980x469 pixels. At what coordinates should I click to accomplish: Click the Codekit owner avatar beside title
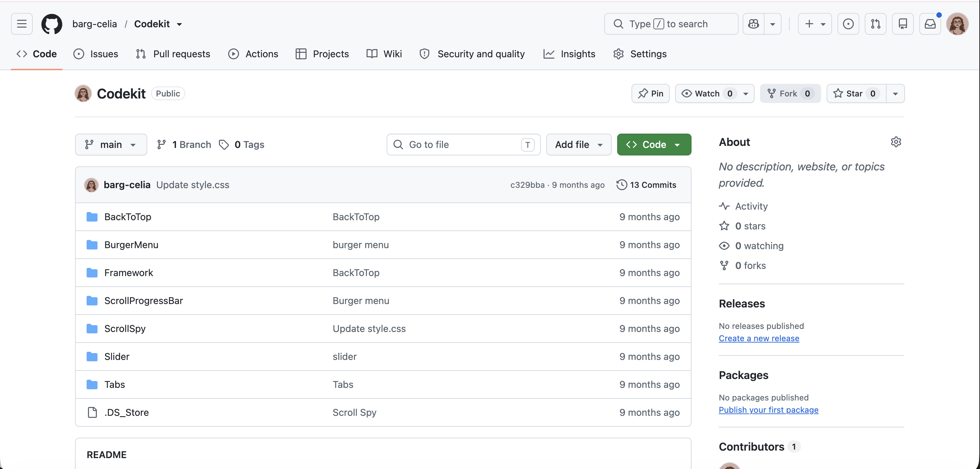[83, 94]
